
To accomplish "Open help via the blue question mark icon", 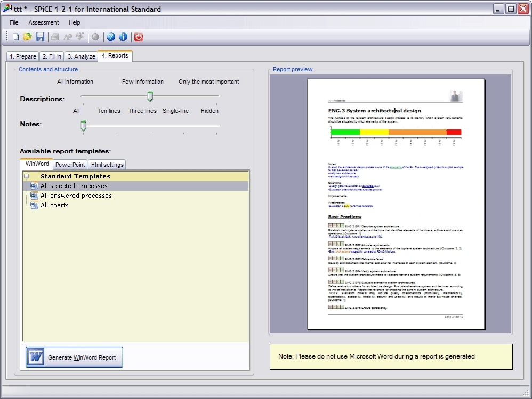I will pyautogui.click(x=110, y=37).
